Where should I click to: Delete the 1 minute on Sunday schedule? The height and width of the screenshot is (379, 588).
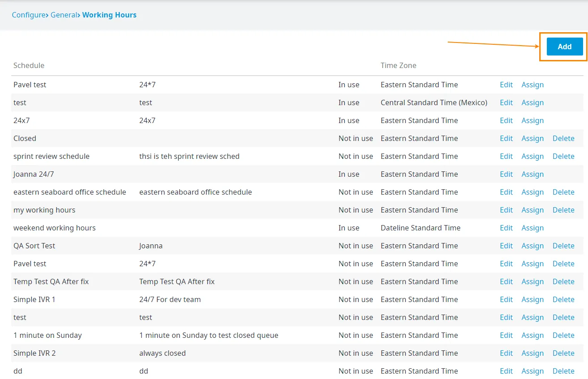coord(563,335)
